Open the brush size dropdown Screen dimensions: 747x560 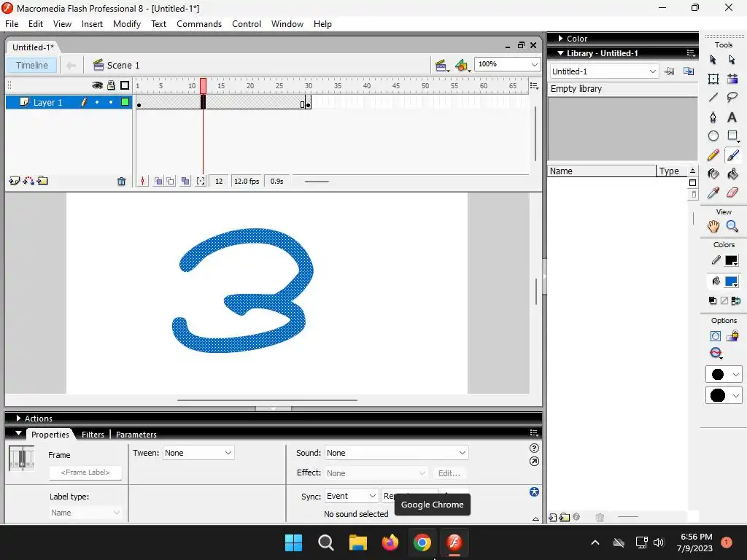(723, 374)
